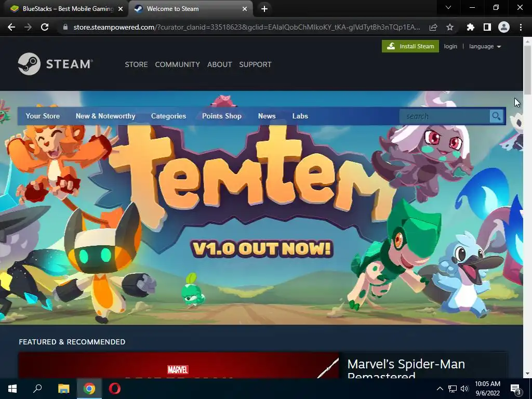The width and height of the screenshot is (532, 399).
Task: Open the Your Store tab
Action: (43, 116)
